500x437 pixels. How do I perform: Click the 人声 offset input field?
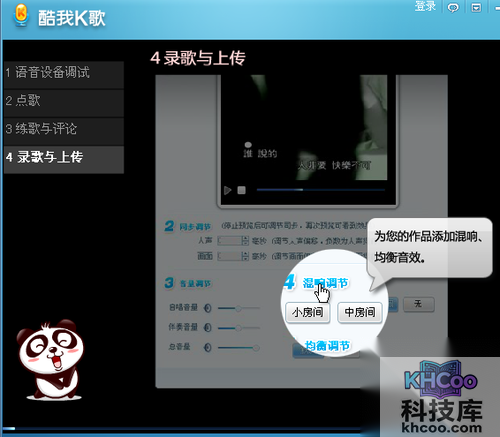(230, 241)
